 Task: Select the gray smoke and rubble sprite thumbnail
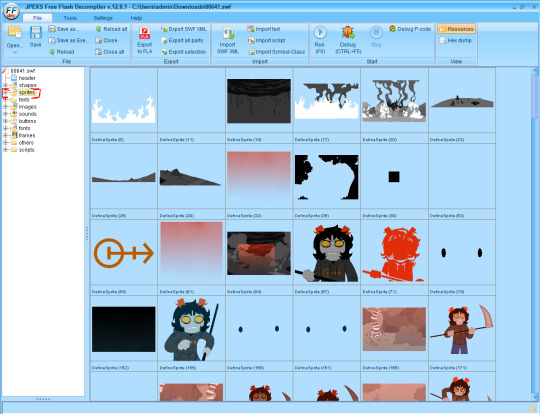pyautogui.click(x=394, y=101)
